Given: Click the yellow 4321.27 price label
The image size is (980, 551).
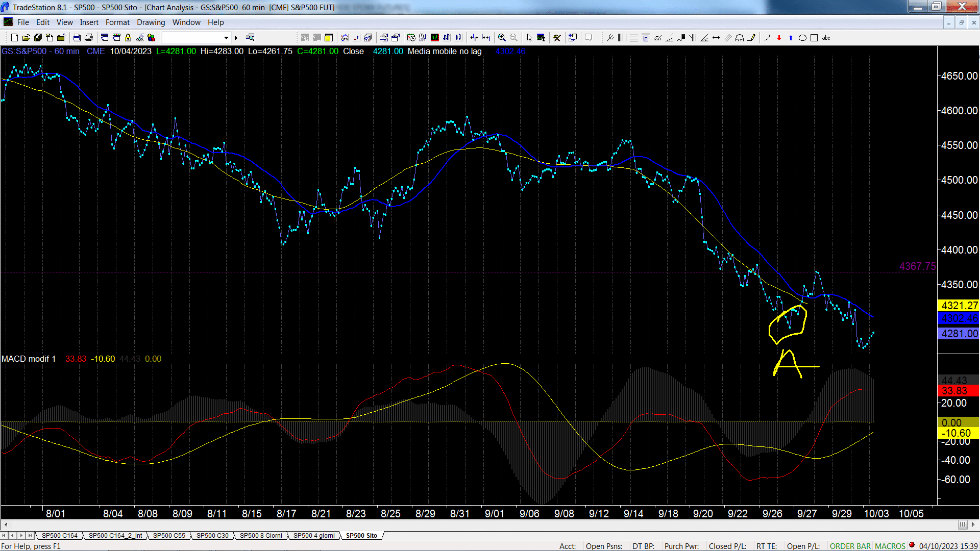Looking at the screenshot, I should (x=959, y=306).
